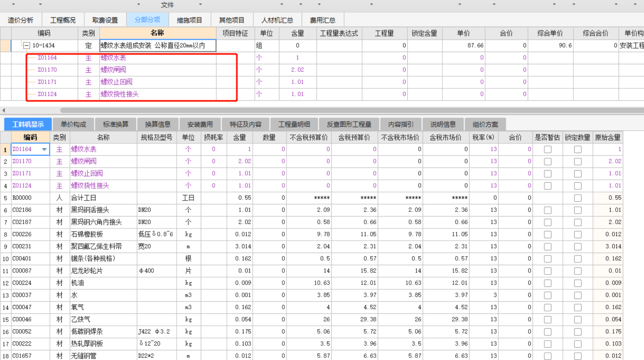
Task: Open the 组价方案 tab
Action: coord(485,124)
